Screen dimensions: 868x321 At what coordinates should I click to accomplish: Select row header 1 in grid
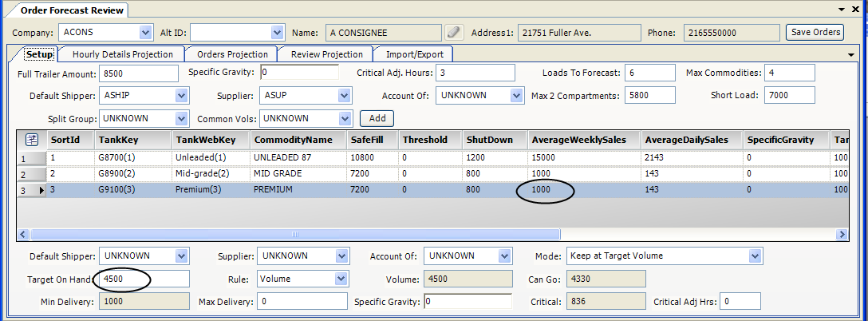pos(32,158)
